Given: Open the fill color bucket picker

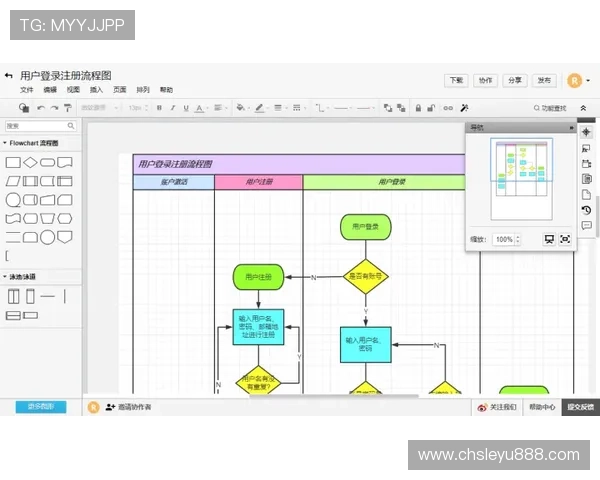Looking at the screenshot, I should click(238, 108).
